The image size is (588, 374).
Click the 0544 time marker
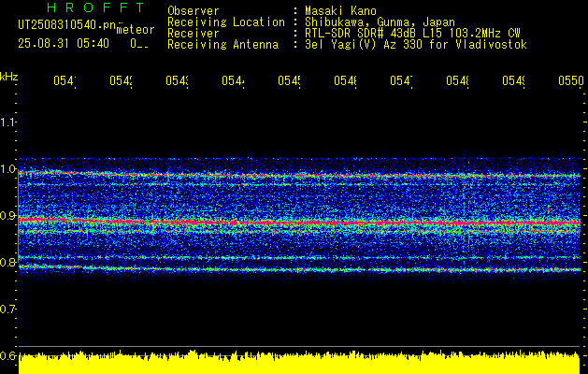pos(234,80)
